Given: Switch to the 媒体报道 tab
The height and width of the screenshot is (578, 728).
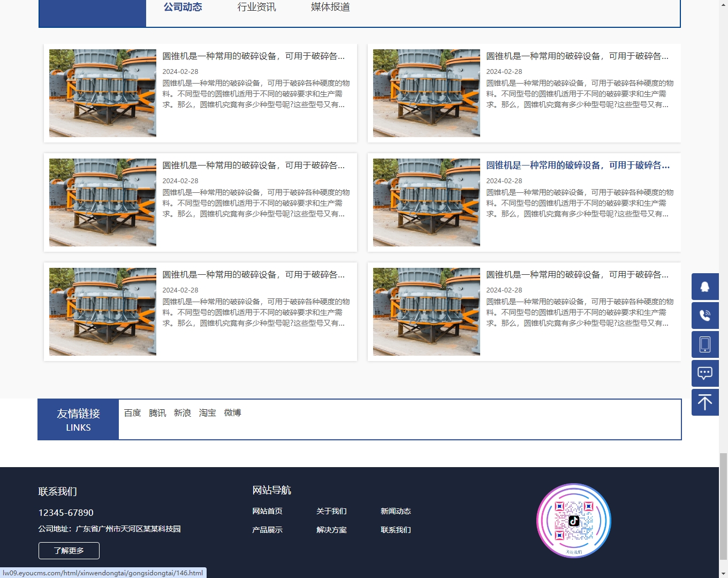Looking at the screenshot, I should coord(330,7).
